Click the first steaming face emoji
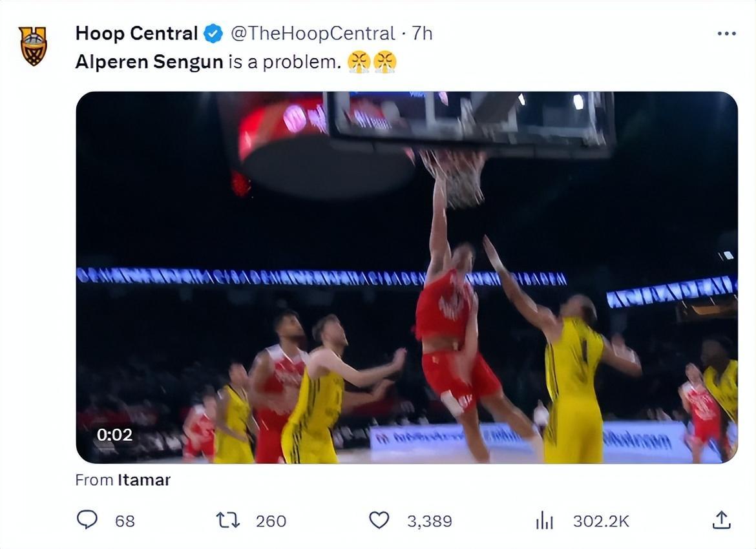756x549 pixels. point(358,62)
